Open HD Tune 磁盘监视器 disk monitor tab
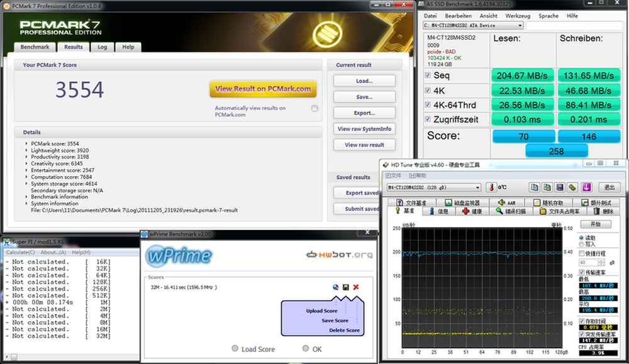 (x=462, y=203)
